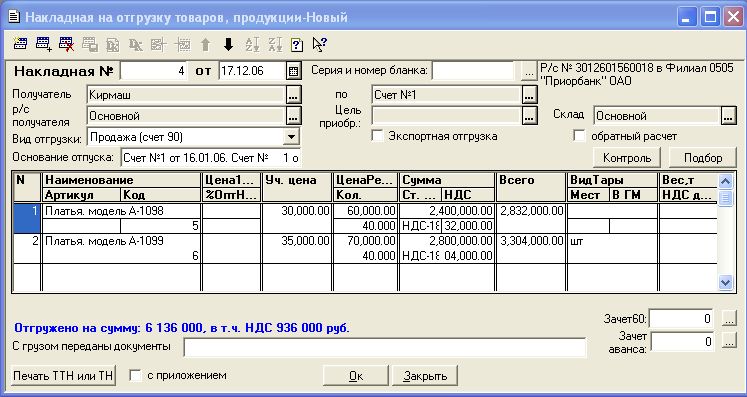Open the calendar picker next to date
The height and width of the screenshot is (397, 747).
click(293, 71)
